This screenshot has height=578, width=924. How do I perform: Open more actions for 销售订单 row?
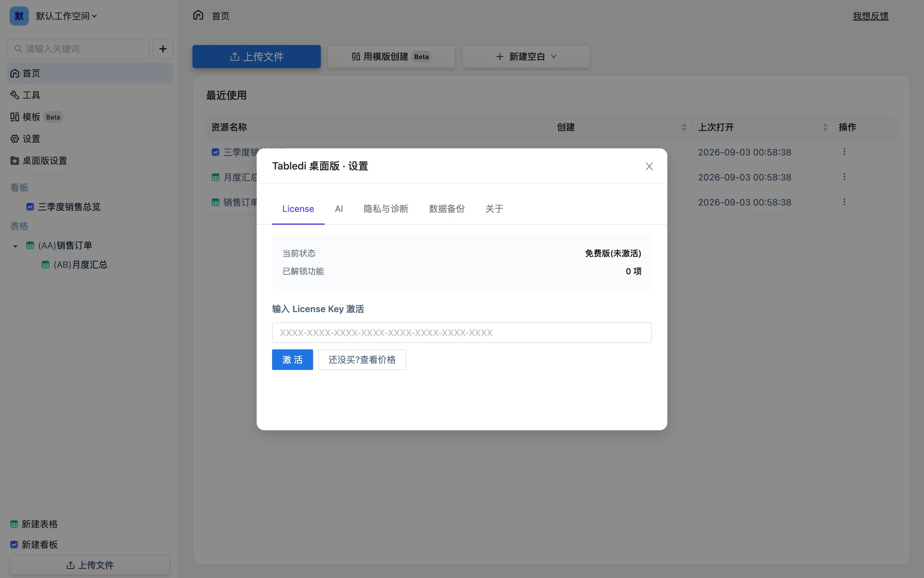pyautogui.click(x=844, y=202)
